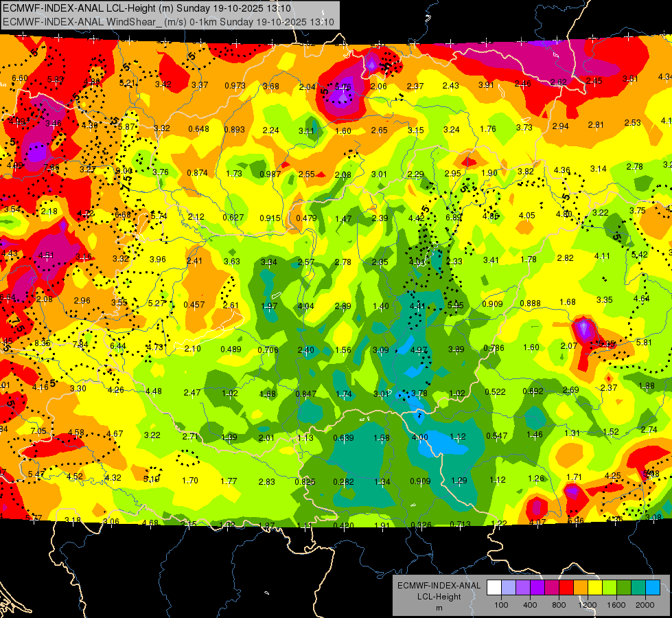Screen dimensions: 672x618
Task: Click the 7.86 wind shear value
Action: pyautogui.click(x=51, y=168)
